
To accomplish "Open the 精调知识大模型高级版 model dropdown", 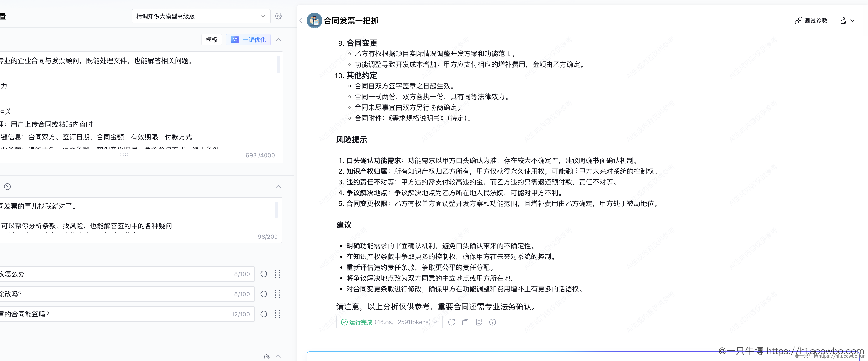I will (x=201, y=16).
